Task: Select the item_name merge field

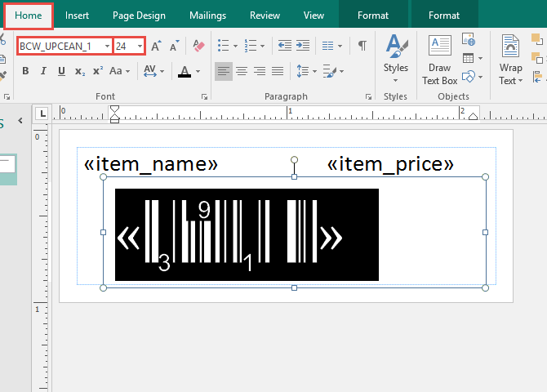Action: click(151, 163)
